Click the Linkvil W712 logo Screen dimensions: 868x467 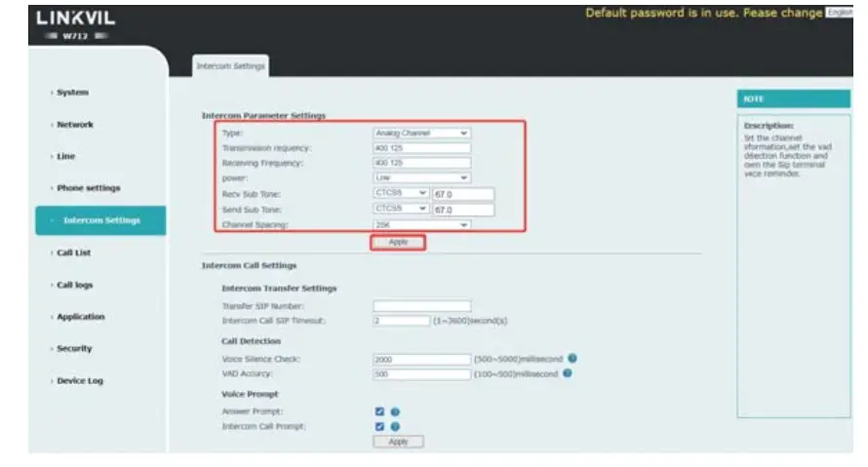coord(76,25)
